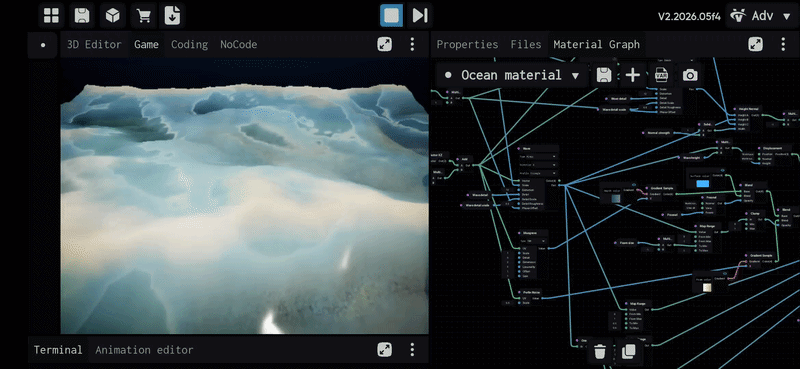The height and width of the screenshot is (369, 800).
Task: Open the Material Graph panel kebab menu
Action: click(x=783, y=44)
